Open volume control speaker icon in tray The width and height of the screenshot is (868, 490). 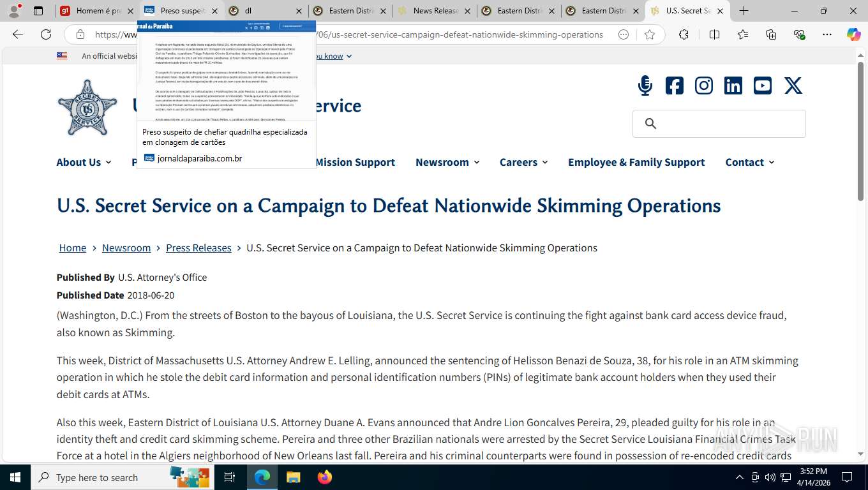pos(770,477)
